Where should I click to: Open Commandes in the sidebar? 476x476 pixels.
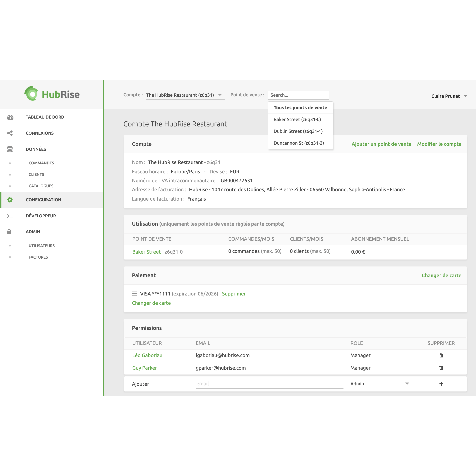(41, 163)
